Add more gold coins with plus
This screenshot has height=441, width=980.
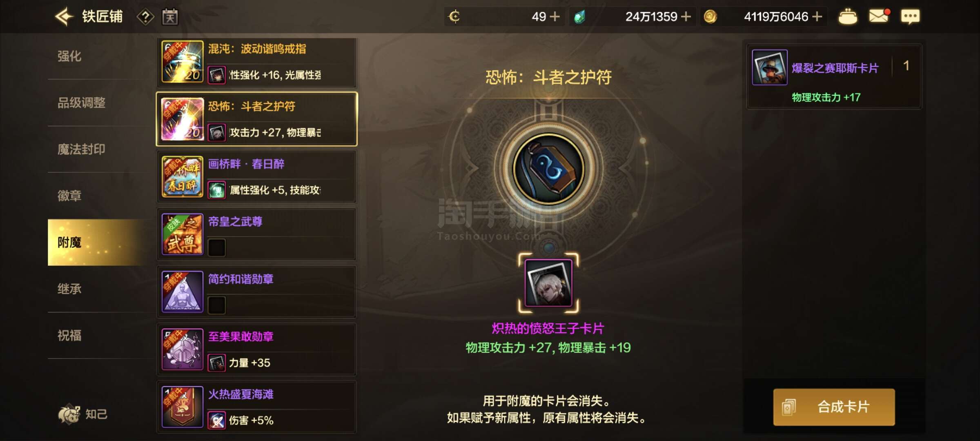pos(817,17)
